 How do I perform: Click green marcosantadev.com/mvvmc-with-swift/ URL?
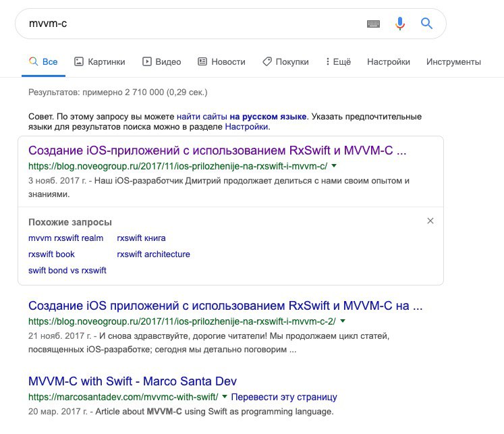(x=123, y=397)
